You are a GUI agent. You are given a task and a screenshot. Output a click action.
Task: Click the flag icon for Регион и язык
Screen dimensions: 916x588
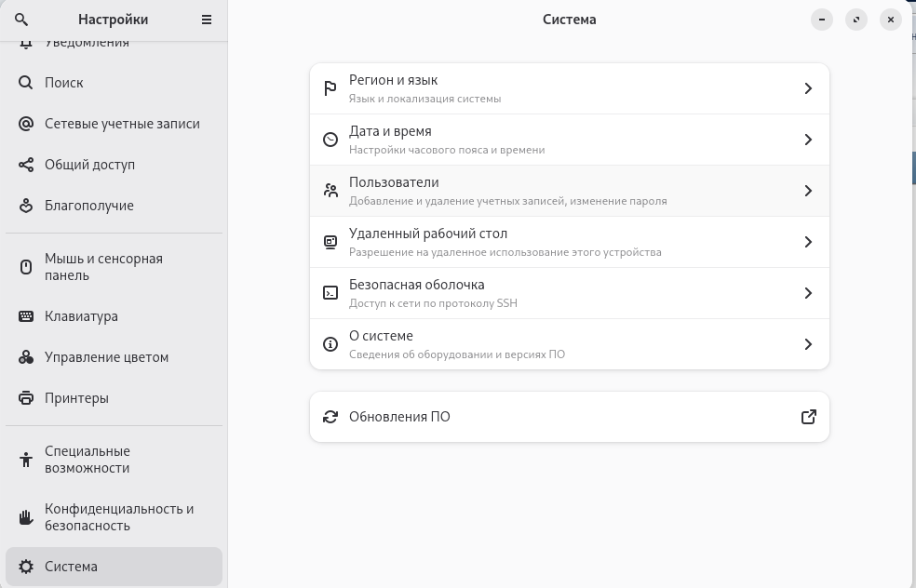coord(330,88)
